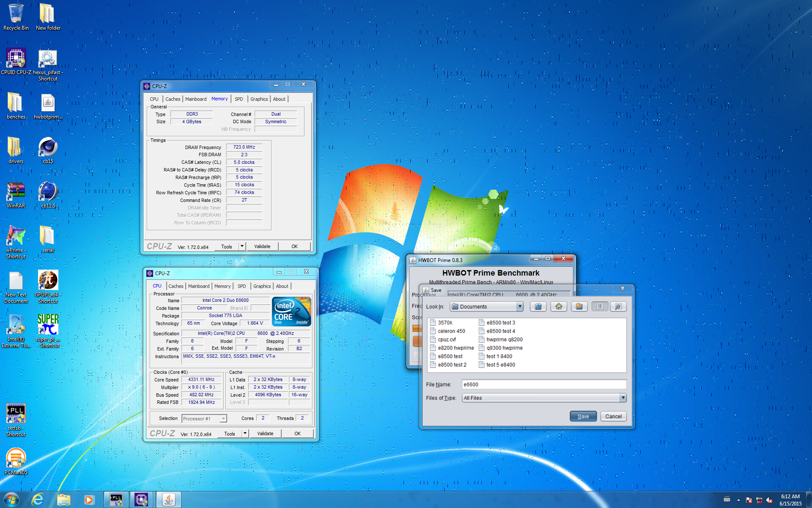Launch GPUPI_x64 shortcut icon
Screen dimensions: 812x508
(48, 287)
